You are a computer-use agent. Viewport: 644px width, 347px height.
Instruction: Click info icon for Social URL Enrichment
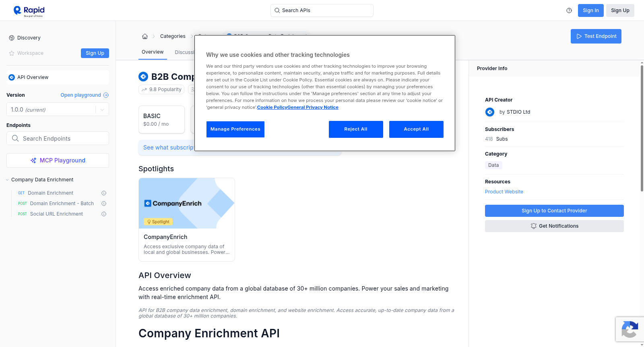pos(104,214)
